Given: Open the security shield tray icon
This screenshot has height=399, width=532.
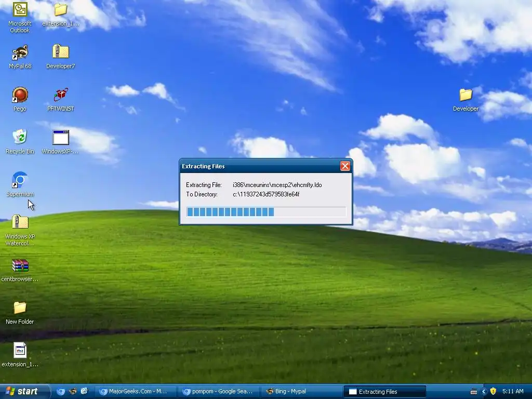Looking at the screenshot, I should (x=493, y=391).
